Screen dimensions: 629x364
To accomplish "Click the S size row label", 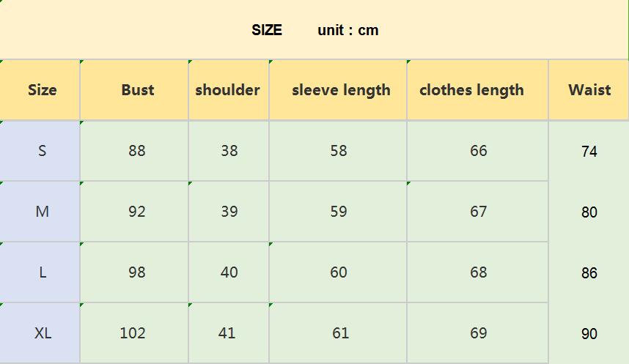I will pos(42,151).
